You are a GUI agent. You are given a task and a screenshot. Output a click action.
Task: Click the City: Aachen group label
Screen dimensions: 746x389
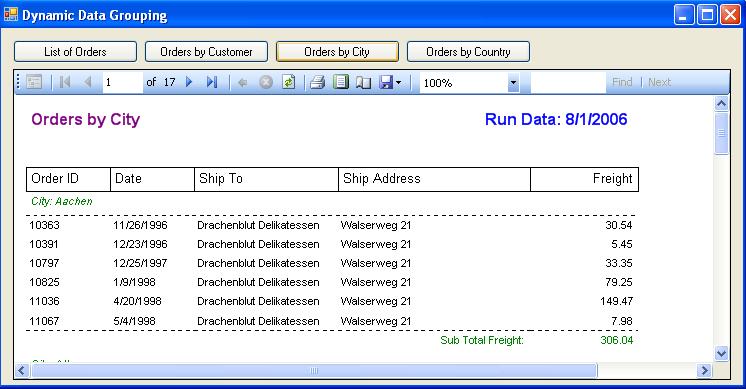coord(62,201)
